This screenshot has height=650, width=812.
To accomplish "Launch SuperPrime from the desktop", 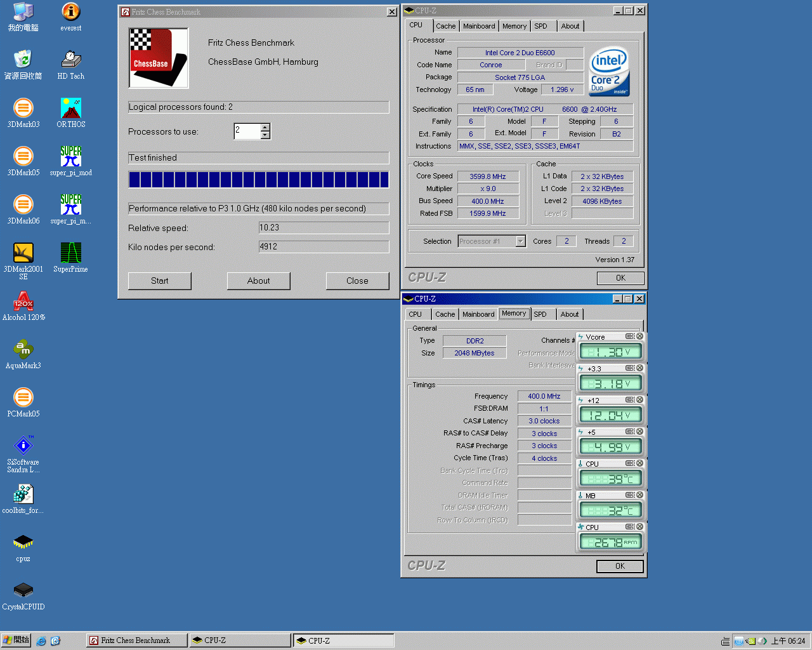I will [x=70, y=257].
